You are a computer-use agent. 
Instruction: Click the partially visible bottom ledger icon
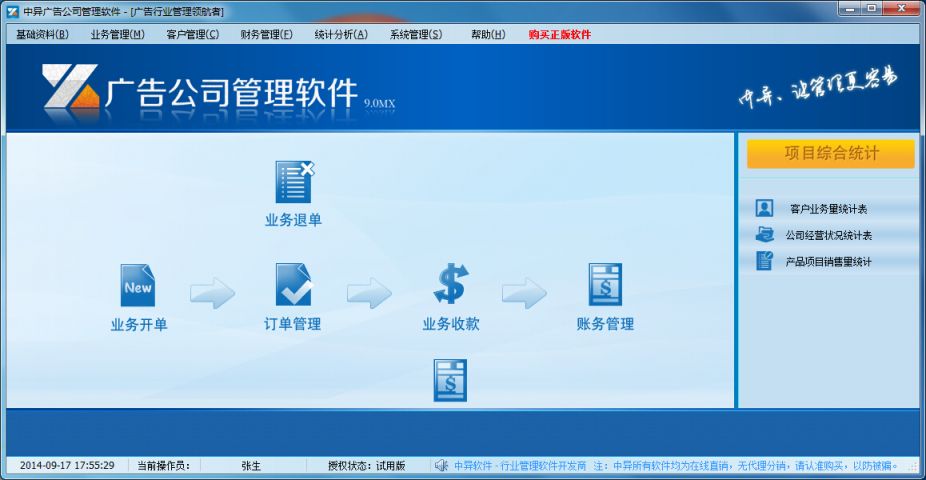tap(450, 382)
